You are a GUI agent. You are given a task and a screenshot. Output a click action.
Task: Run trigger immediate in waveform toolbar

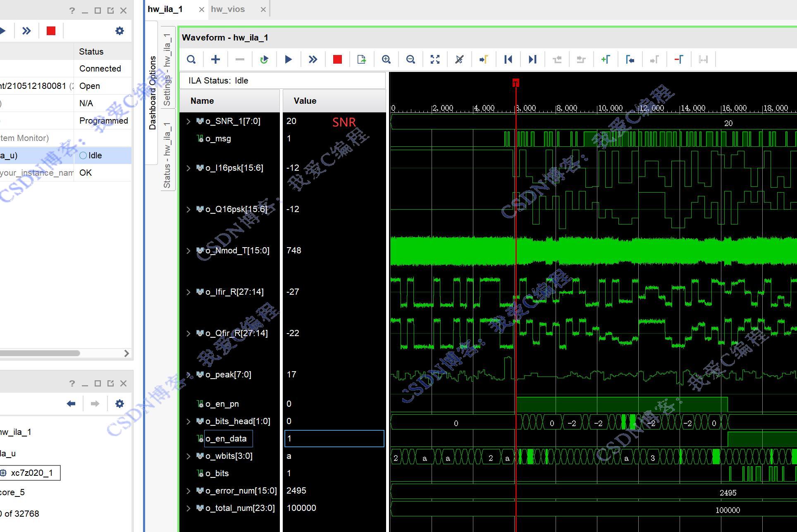point(313,60)
